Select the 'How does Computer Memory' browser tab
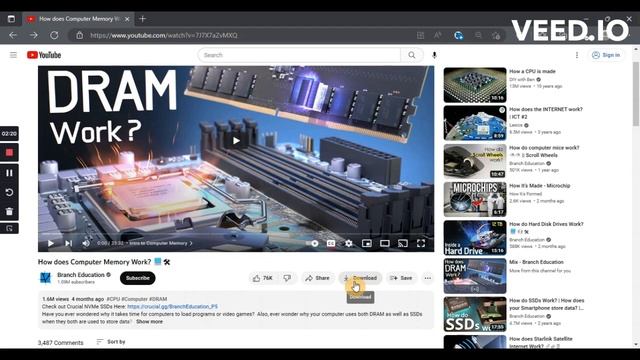 coord(78,19)
